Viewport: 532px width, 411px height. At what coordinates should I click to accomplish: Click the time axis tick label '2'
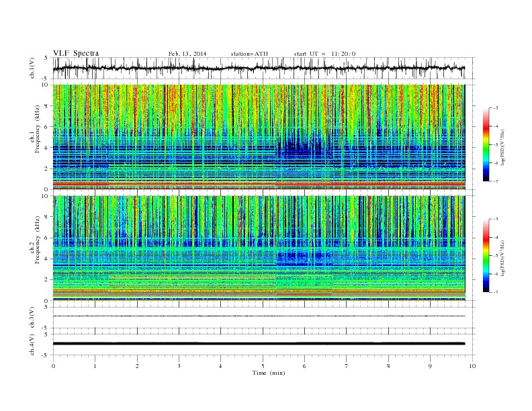point(137,366)
